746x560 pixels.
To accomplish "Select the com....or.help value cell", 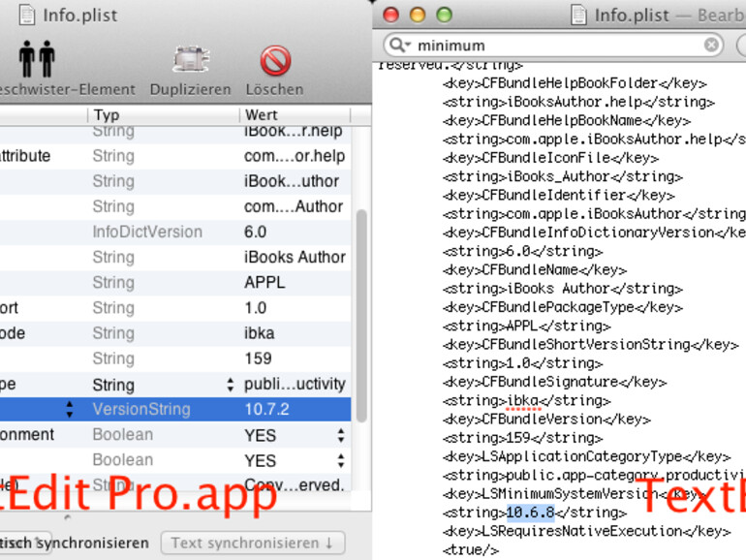I will 295,156.
